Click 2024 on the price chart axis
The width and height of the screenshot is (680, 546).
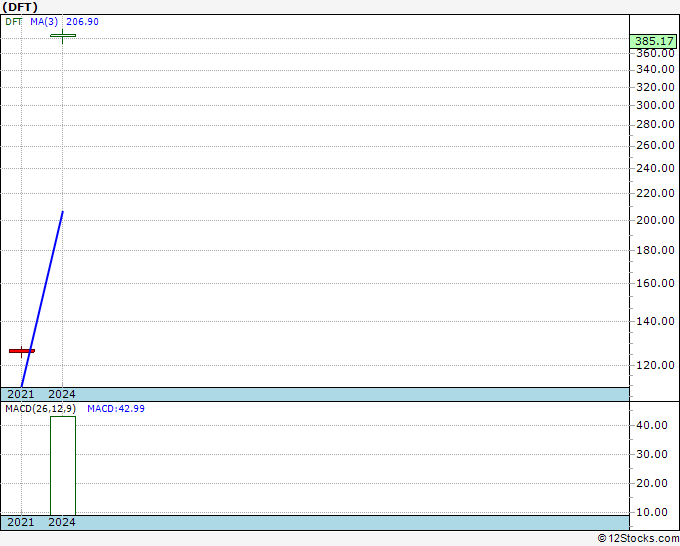[62, 394]
